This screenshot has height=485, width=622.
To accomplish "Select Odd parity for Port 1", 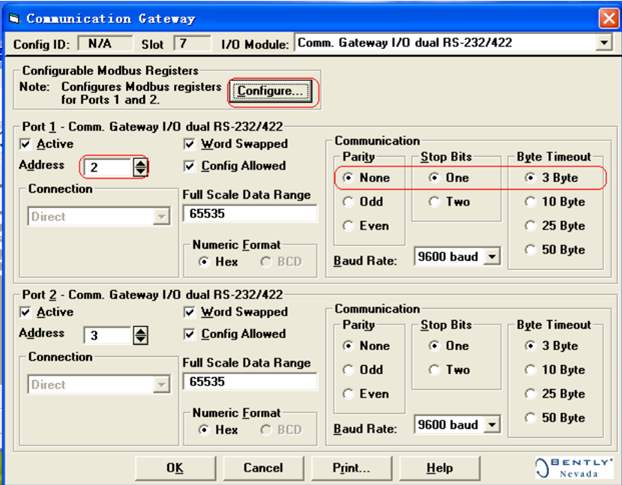I will (x=348, y=202).
